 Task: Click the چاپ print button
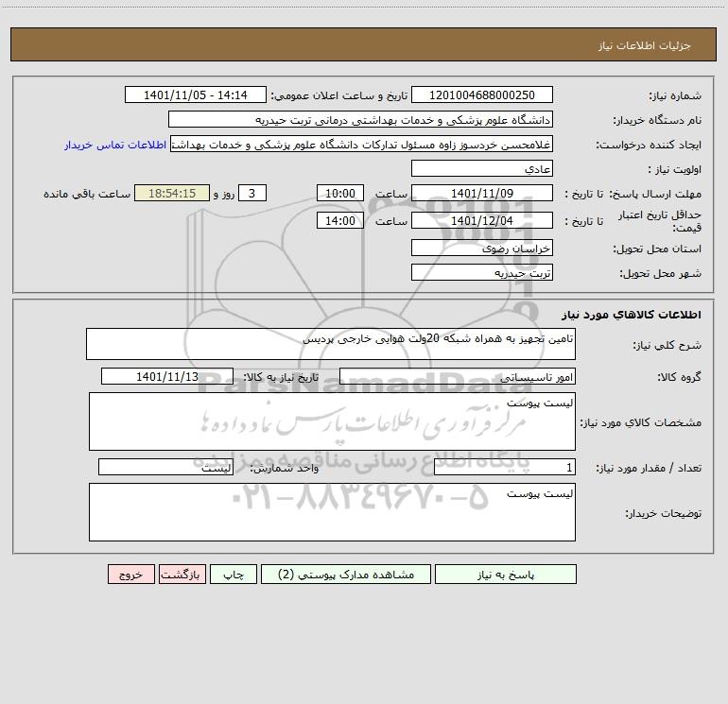234,574
